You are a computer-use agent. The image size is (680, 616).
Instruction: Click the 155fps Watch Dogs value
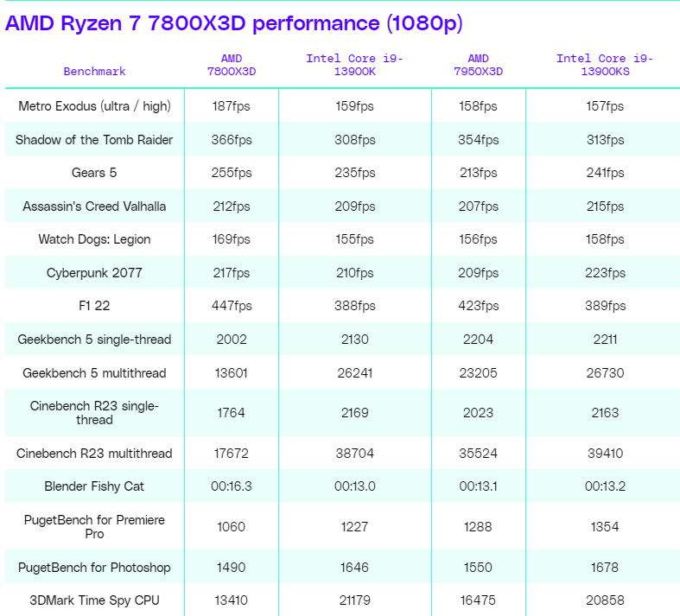coord(355,239)
